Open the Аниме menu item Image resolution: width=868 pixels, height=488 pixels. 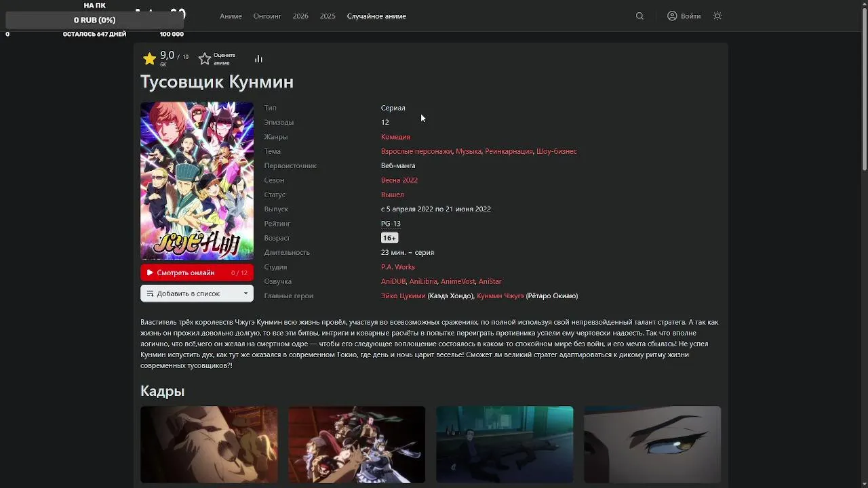pyautogui.click(x=231, y=16)
